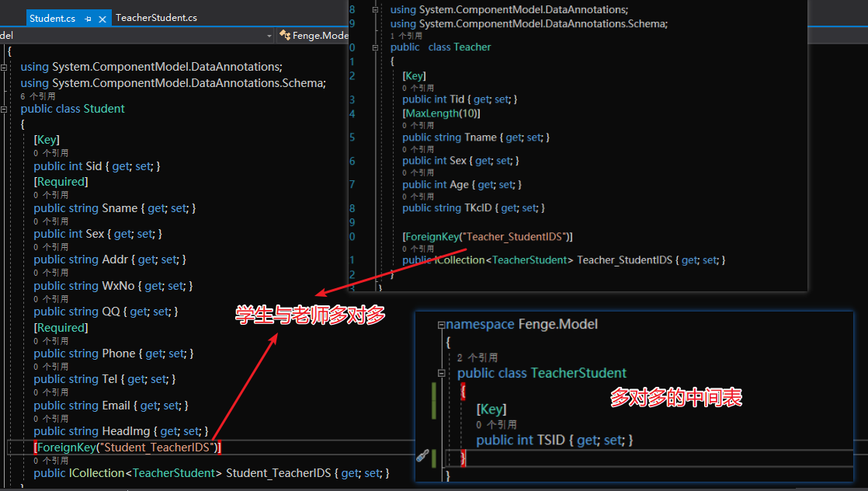Close the Student.cs tab

(x=102, y=19)
